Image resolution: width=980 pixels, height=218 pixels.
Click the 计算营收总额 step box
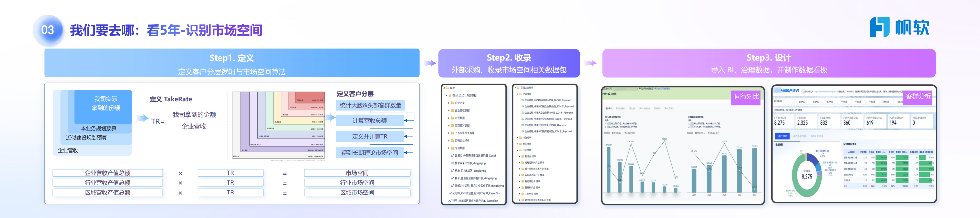click(x=369, y=121)
